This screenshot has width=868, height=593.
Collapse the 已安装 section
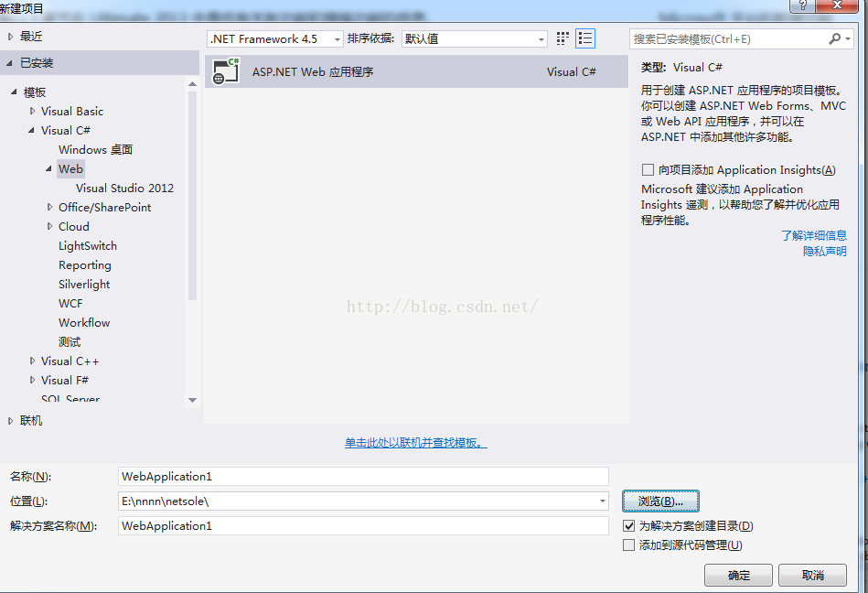(x=9, y=63)
